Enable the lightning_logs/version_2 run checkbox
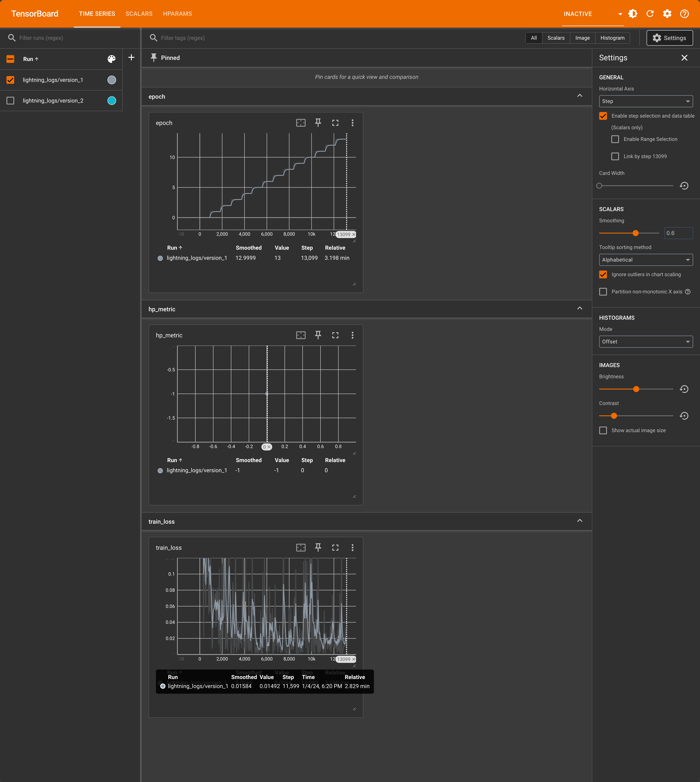 coord(10,100)
